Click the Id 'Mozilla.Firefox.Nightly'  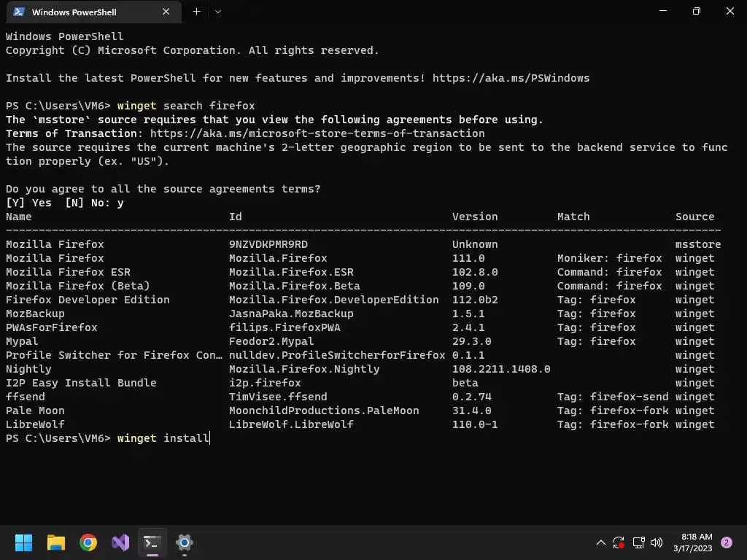[304, 368]
